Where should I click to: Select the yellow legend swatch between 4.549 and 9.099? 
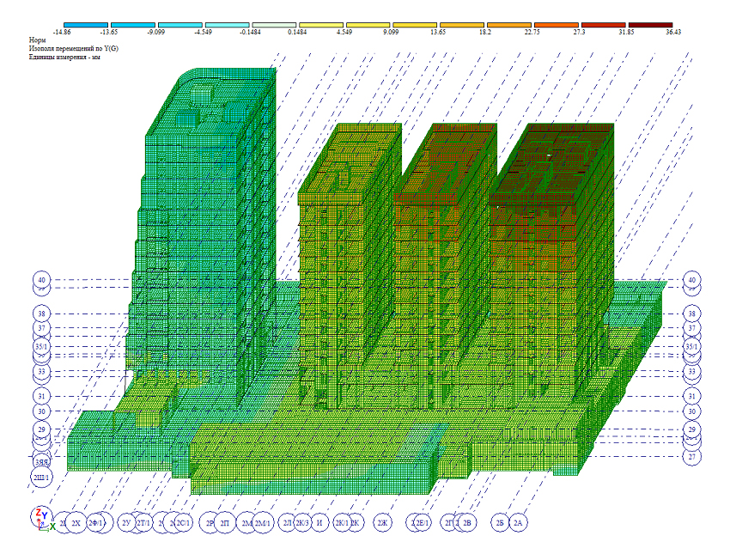(x=368, y=26)
